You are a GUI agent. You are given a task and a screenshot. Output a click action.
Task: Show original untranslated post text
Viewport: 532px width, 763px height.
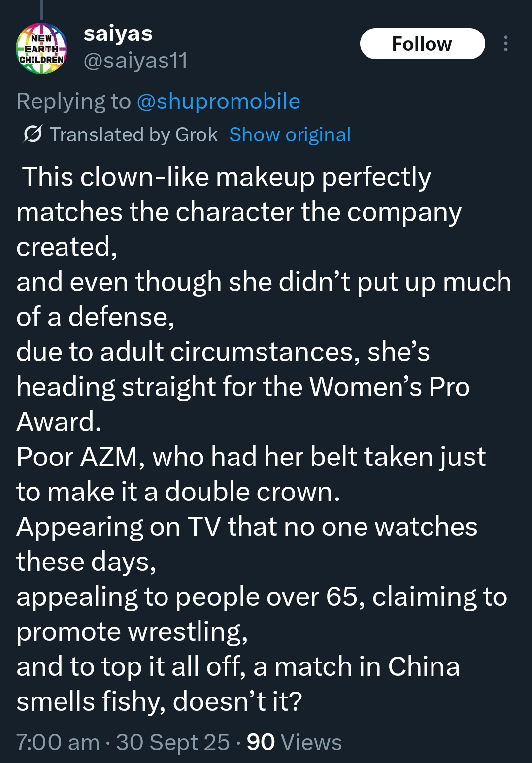(x=290, y=134)
